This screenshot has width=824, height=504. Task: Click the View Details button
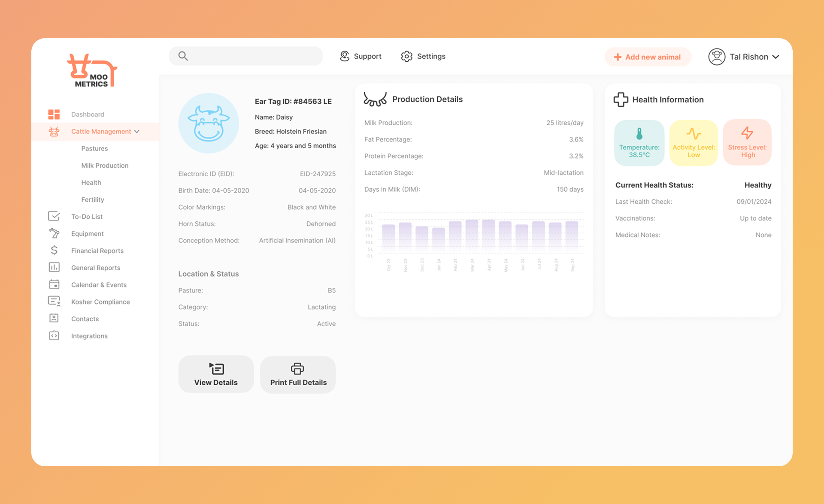pos(216,374)
